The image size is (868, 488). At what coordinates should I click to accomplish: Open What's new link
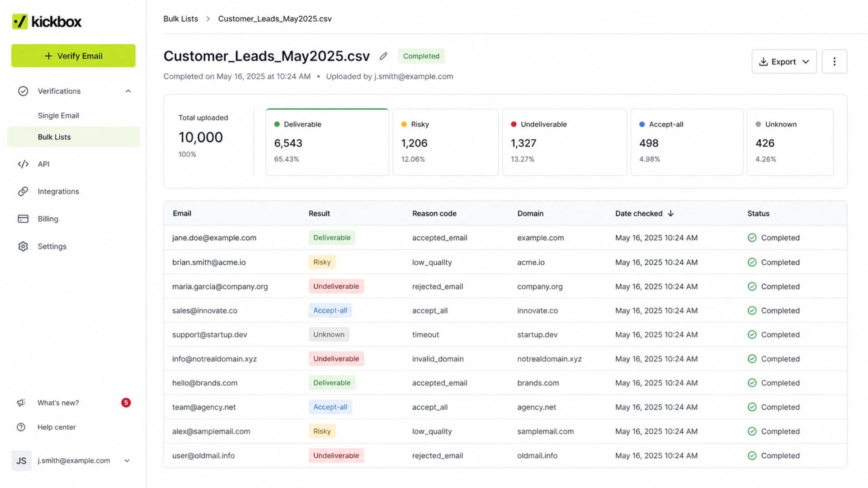pyautogui.click(x=58, y=403)
